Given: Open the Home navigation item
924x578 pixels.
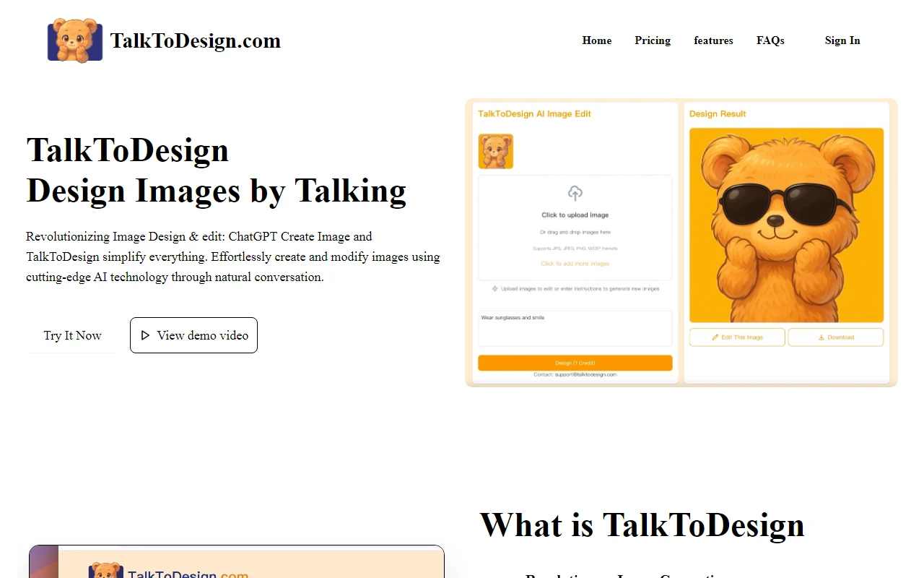Looking at the screenshot, I should coord(596,40).
